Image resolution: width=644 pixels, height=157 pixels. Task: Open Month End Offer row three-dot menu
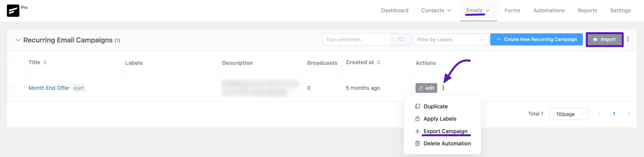pos(443,88)
